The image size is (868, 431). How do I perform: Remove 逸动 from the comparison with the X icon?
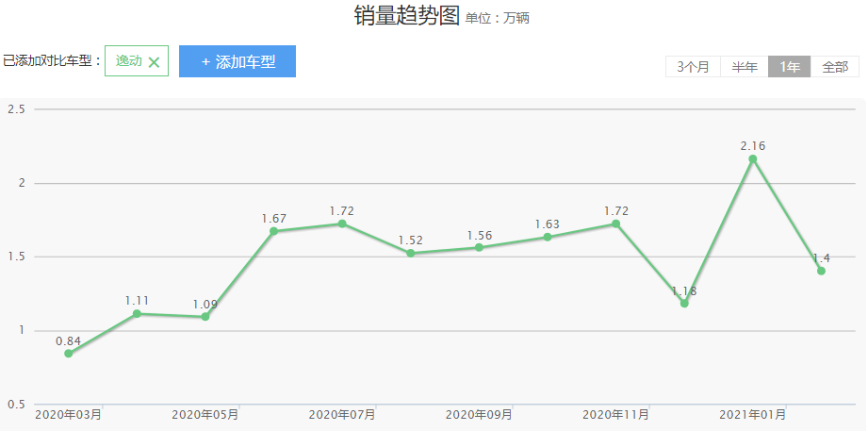pyautogui.click(x=154, y=62)
